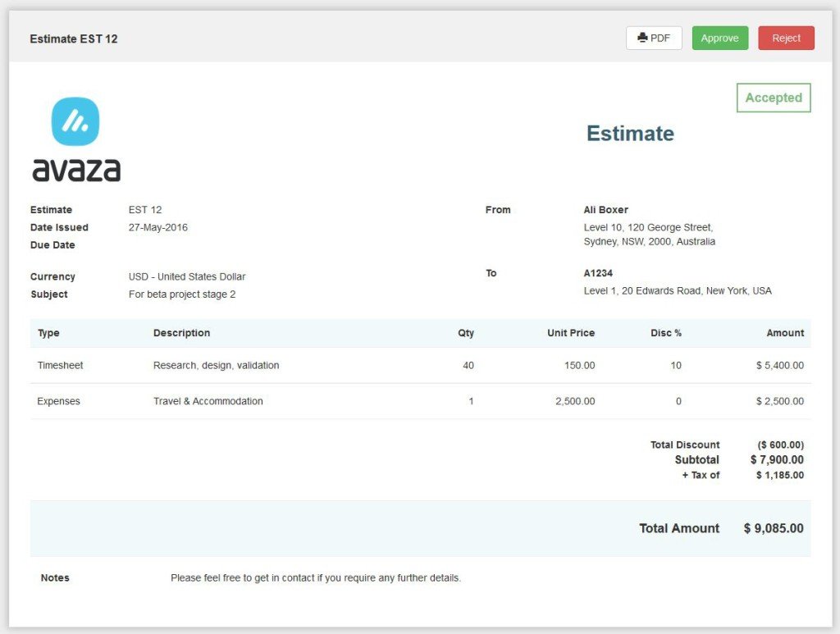This screenshot has height=634, width=840.
Task: Click the Date Issued value 27-May-2016
Action: 157,227
